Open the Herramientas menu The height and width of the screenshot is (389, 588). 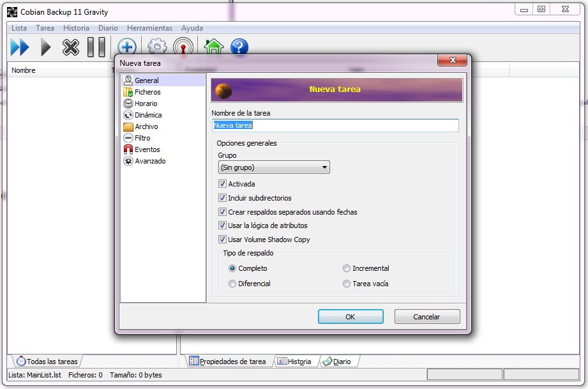tap(149, 28)
